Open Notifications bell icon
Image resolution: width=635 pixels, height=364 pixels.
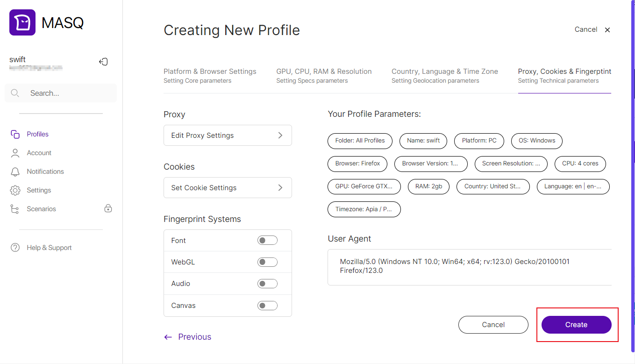tap(15, 171)
